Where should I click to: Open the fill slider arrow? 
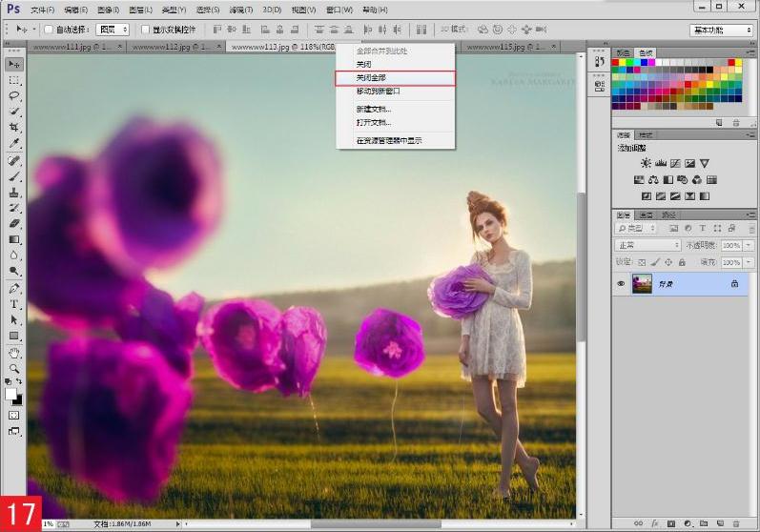[x=749, y=262]
